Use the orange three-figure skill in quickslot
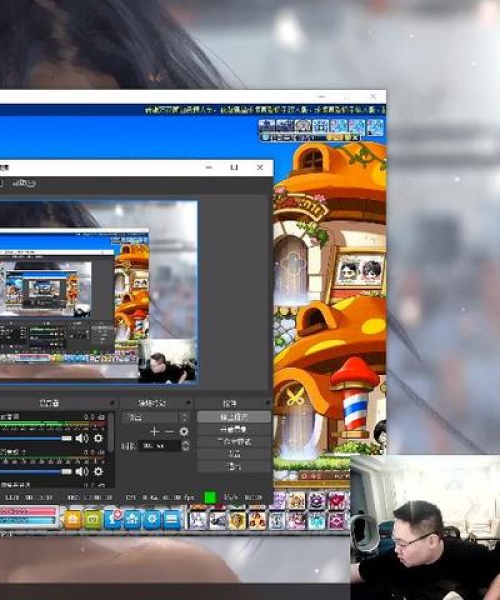Screen dimensions: 500x600 click(x=257, y=520)
